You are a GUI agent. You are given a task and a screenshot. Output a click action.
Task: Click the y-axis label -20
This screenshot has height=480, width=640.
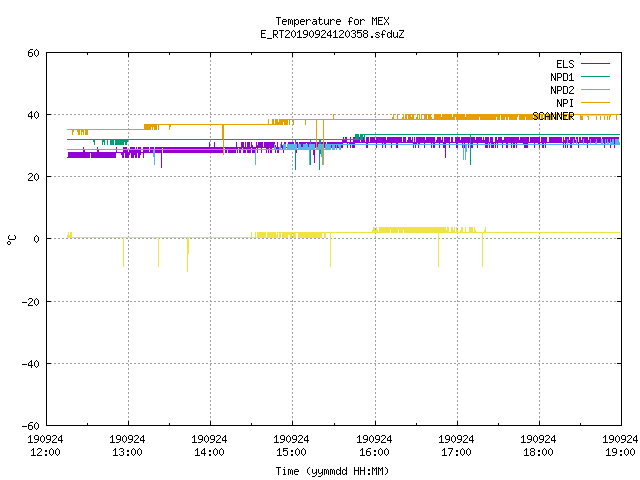[31, 302]
